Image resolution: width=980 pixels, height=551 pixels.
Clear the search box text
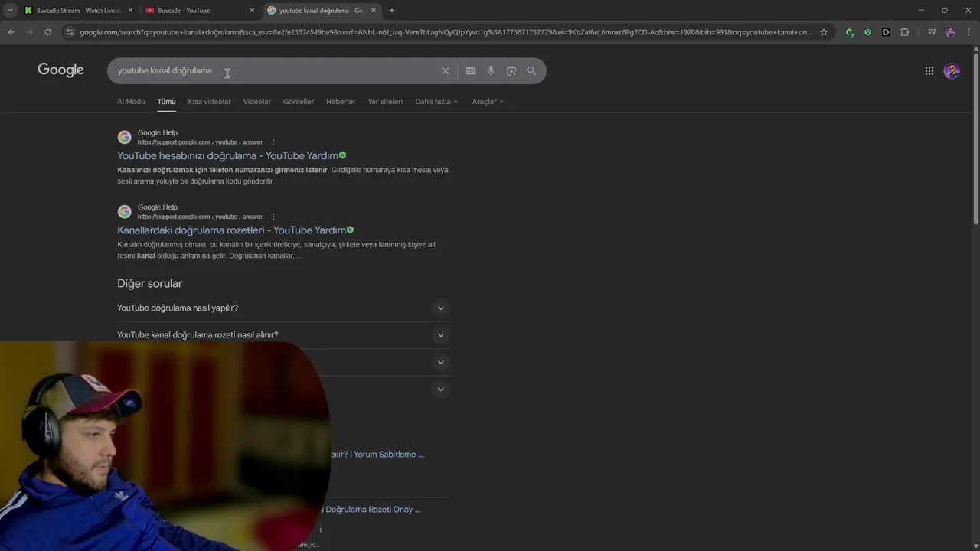tap(445, 71)
